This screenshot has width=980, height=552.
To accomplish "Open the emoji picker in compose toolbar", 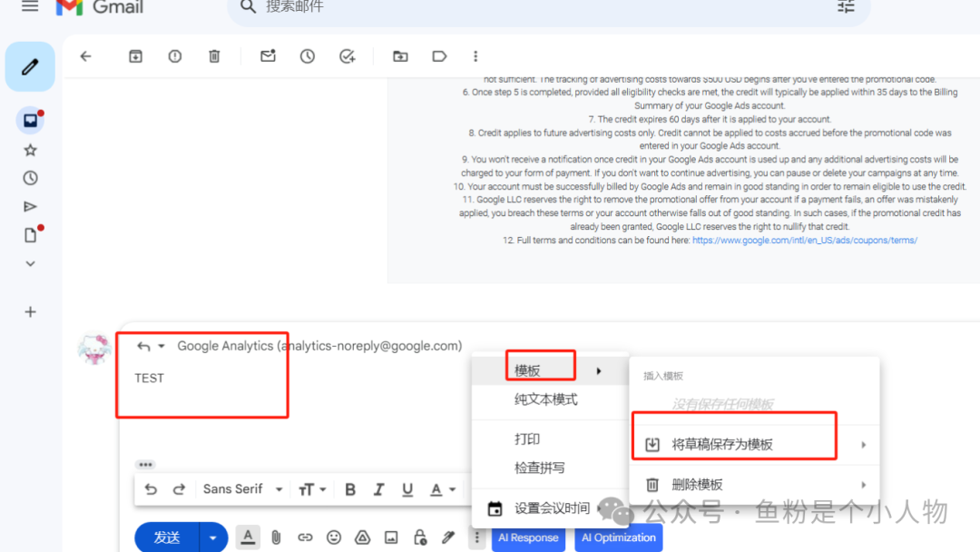I will click(x=333, y=537).
